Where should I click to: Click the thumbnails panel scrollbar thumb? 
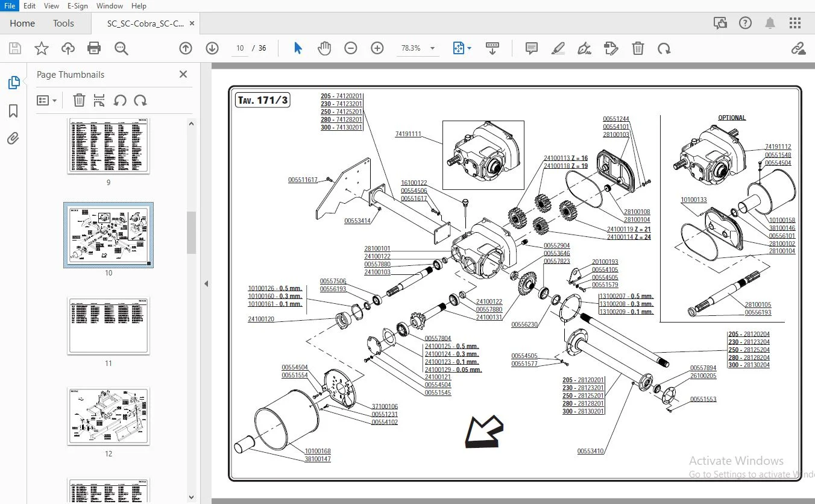(x=191, y=233)
